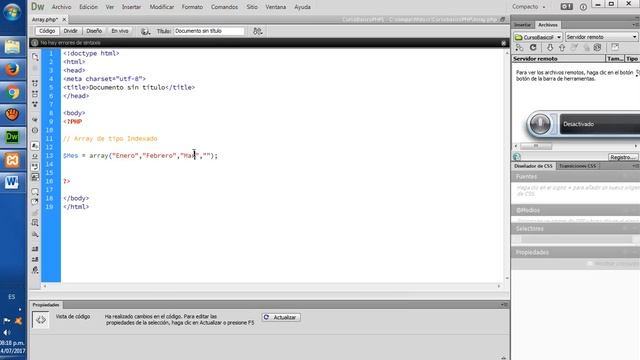Click Archivos panel horizontal scrollbar thumb
This screenshot has height=360, width=640.
click(536, 146)
